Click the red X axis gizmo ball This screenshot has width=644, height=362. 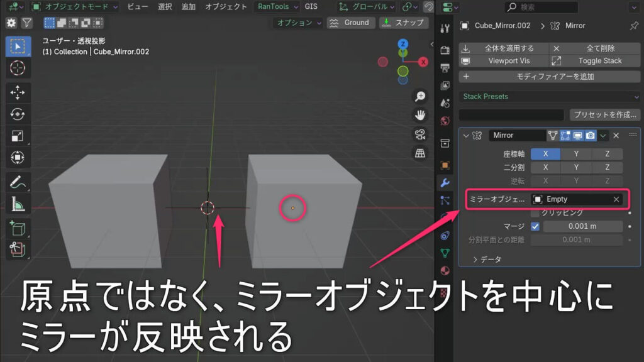[423, 62]
